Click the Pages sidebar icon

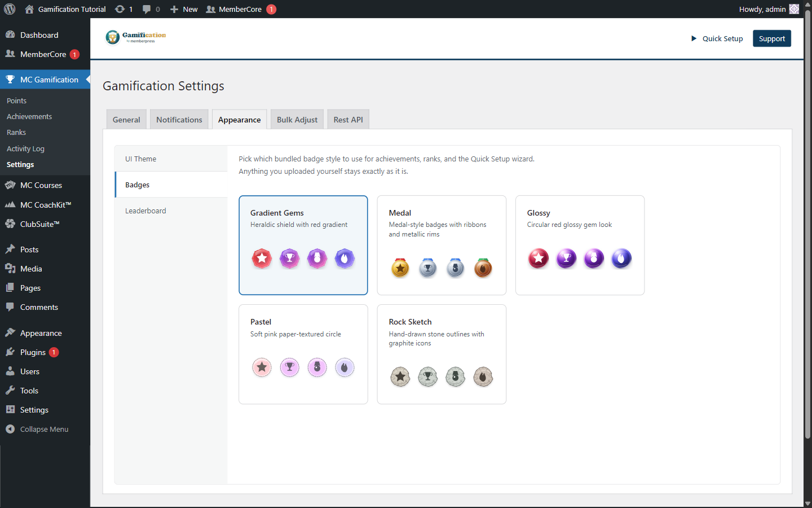(10, 288)
